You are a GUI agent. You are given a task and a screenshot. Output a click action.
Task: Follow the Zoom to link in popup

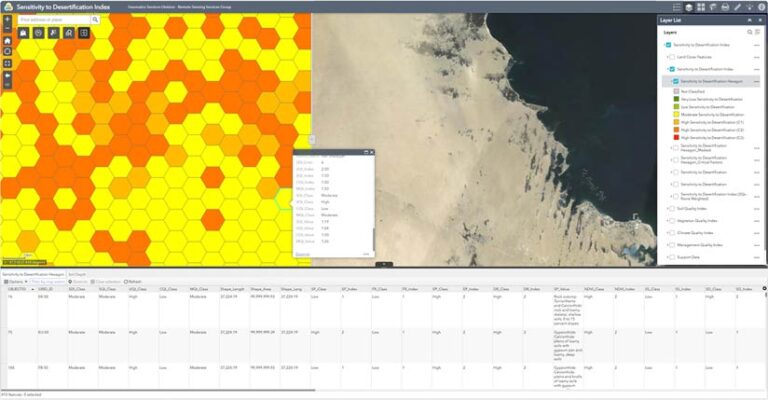[x=302, y=254]
